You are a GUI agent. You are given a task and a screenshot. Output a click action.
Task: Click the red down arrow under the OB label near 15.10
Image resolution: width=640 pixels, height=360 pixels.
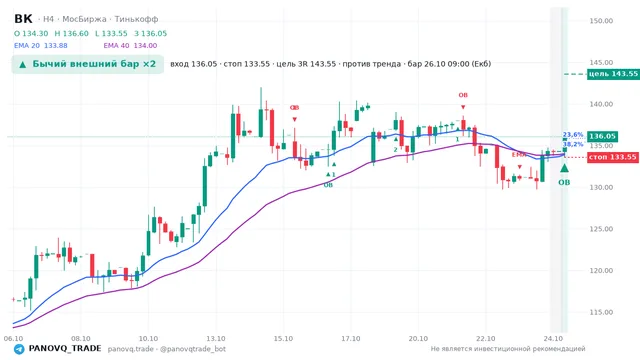pyautogui.click(x=294, y=120)
